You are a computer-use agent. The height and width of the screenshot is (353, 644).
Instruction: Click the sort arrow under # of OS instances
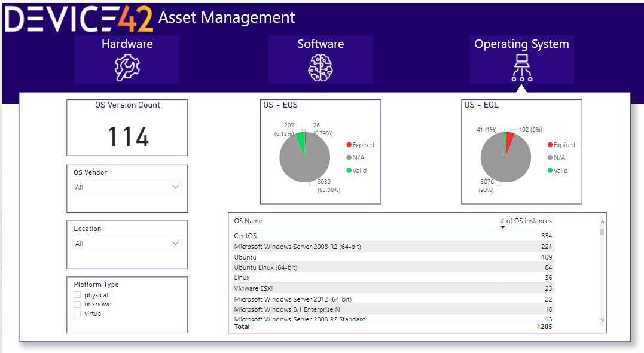pos(503,227)
